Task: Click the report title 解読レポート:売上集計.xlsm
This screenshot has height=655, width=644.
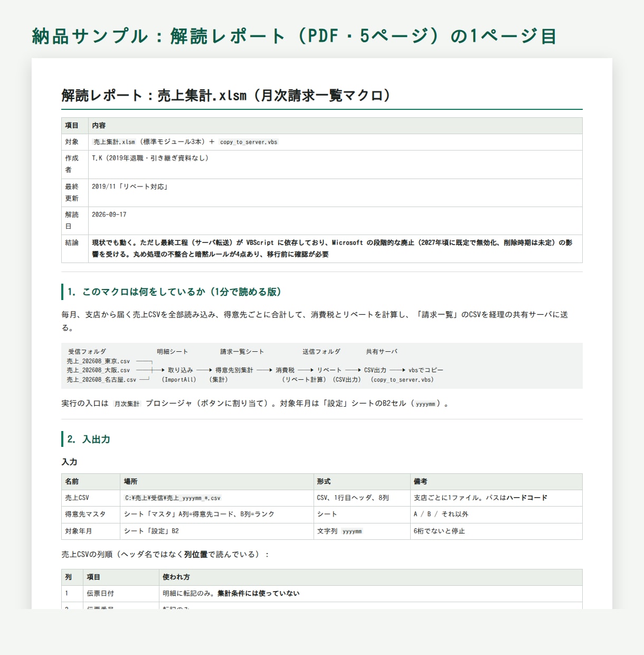Action: tap(226, 96)
